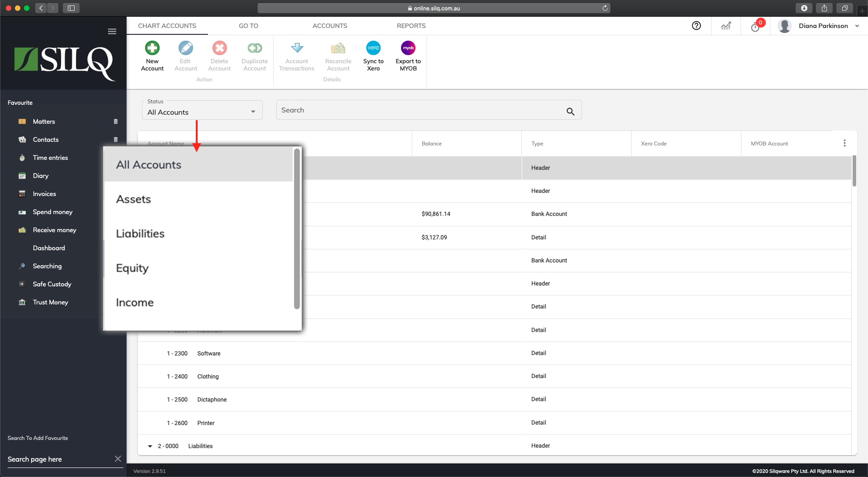The height and width of the screenshot is (477, 868).
Task: Click the Safe Custody sidebar icon
Action: tap(22, 284)
